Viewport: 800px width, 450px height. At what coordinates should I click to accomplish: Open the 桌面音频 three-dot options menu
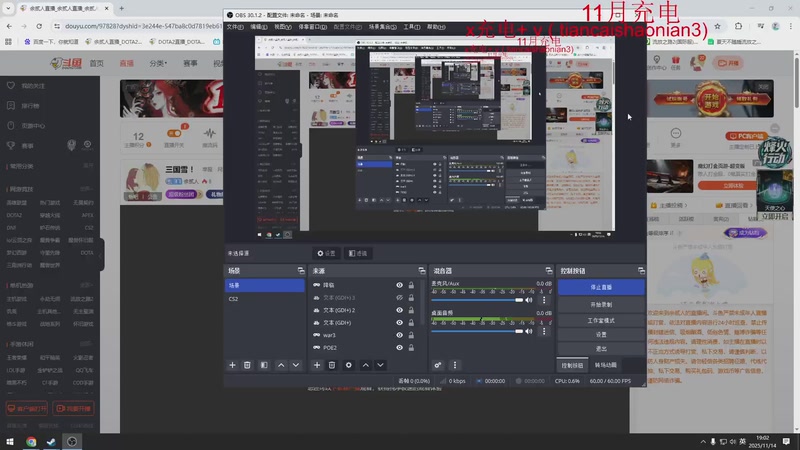(544, 332)
